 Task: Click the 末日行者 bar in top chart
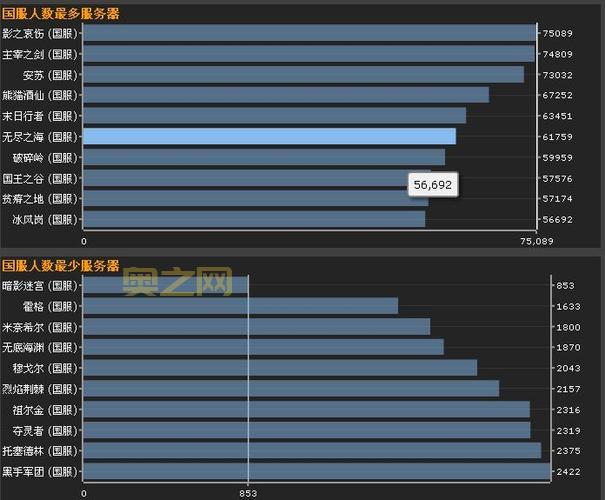pos(274,115)
